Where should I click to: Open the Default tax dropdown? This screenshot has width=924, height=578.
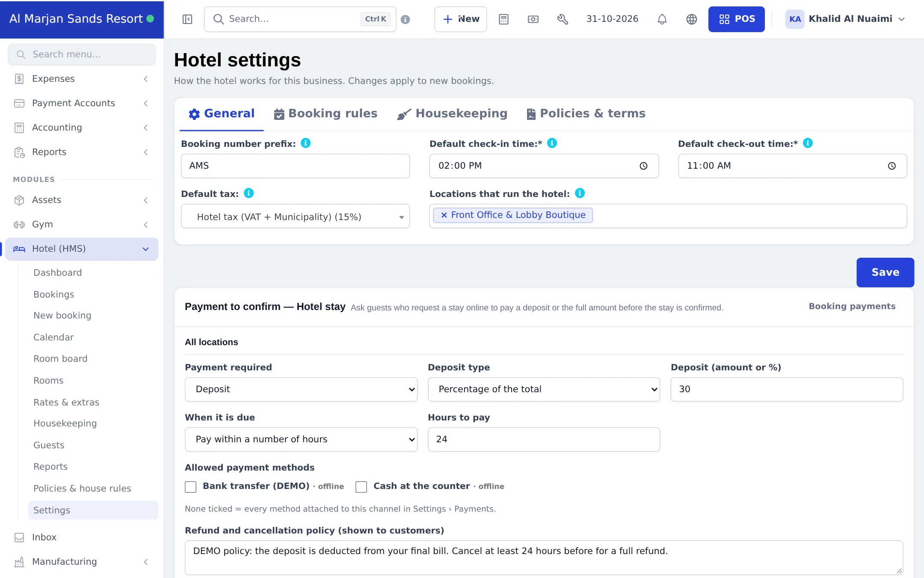pyautogui.click(x=295, y=216)
